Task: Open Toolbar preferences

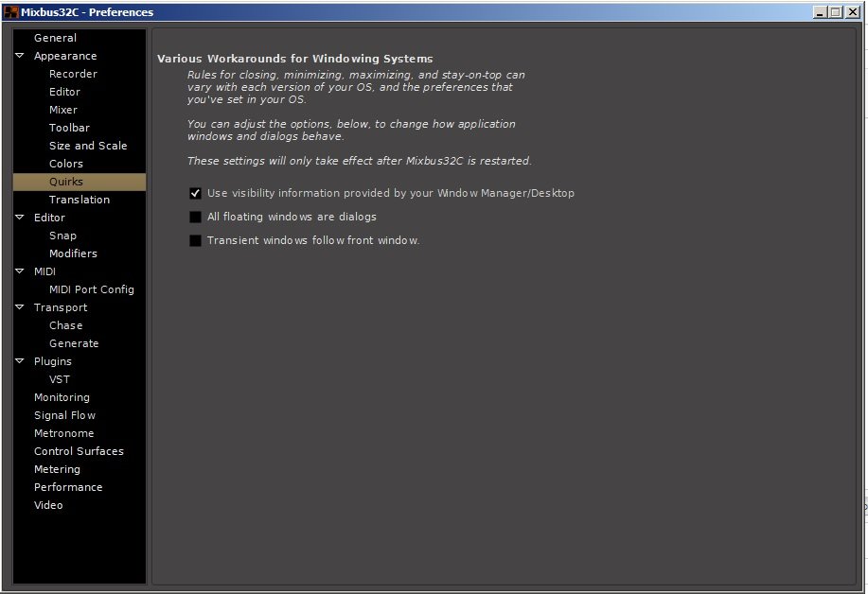Action: pos(69,128)
